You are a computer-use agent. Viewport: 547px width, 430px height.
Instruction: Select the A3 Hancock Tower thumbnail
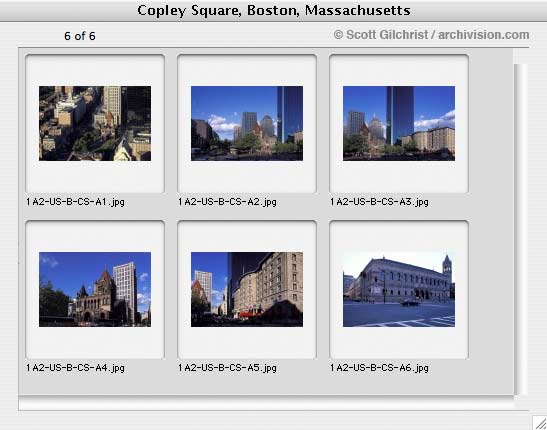pos(399,123)
